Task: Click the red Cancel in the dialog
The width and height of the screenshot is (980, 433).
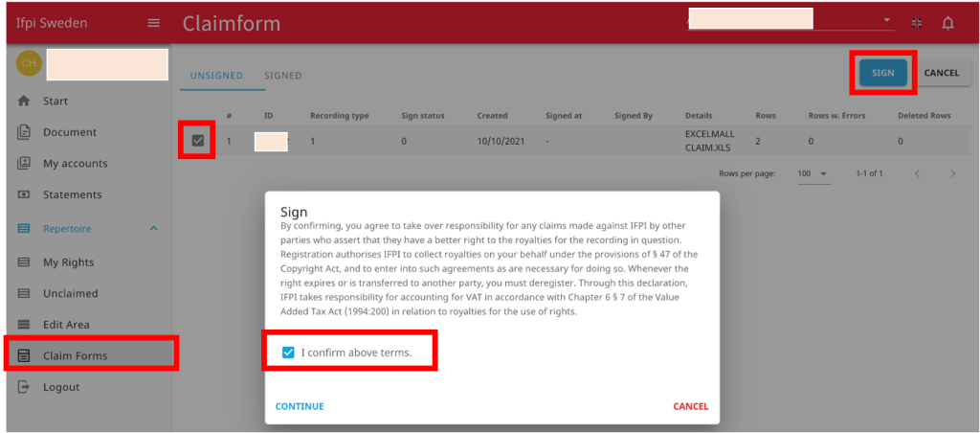Action: (x=691, y=407)
